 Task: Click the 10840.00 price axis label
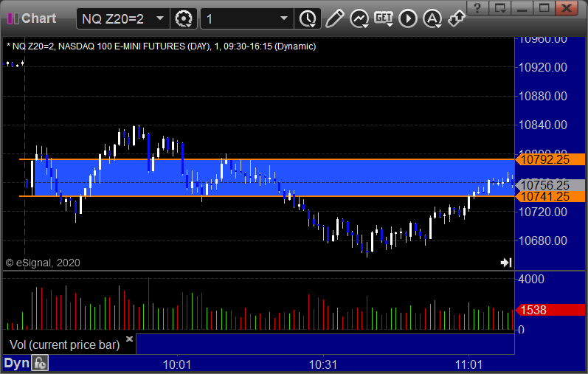pos(542,125)
